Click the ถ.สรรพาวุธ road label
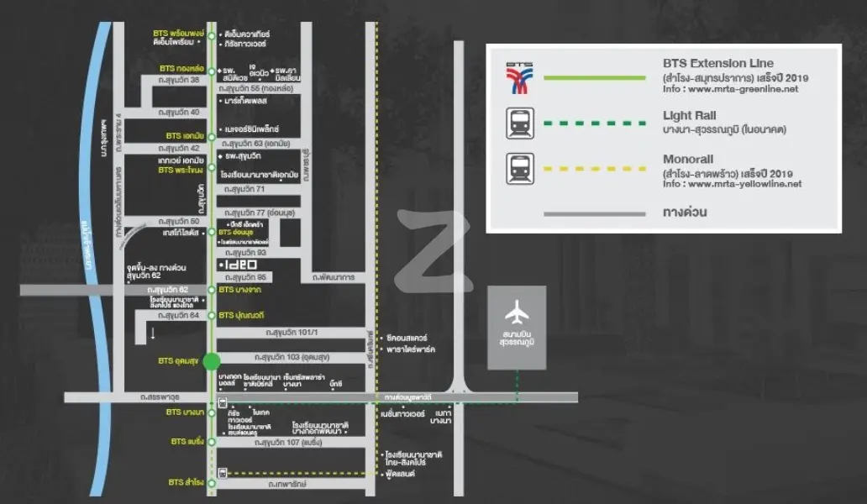This screenshot has height=504, width=867. tap(160, 397)
